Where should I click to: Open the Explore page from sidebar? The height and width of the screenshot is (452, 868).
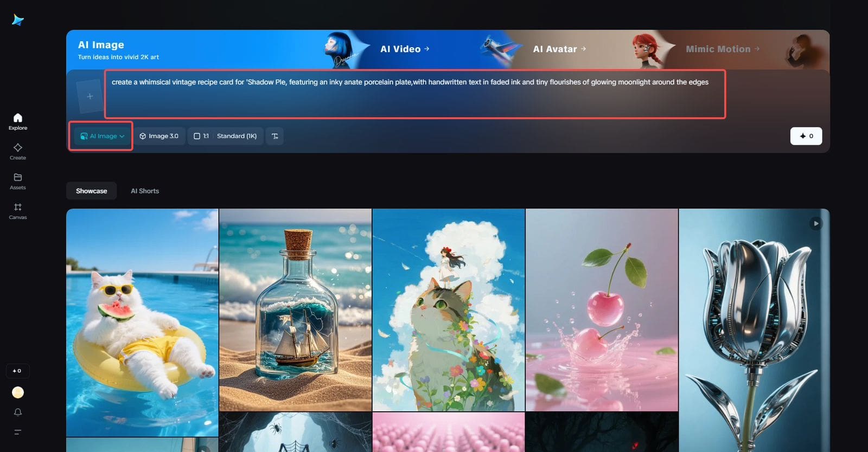[18, 121]
